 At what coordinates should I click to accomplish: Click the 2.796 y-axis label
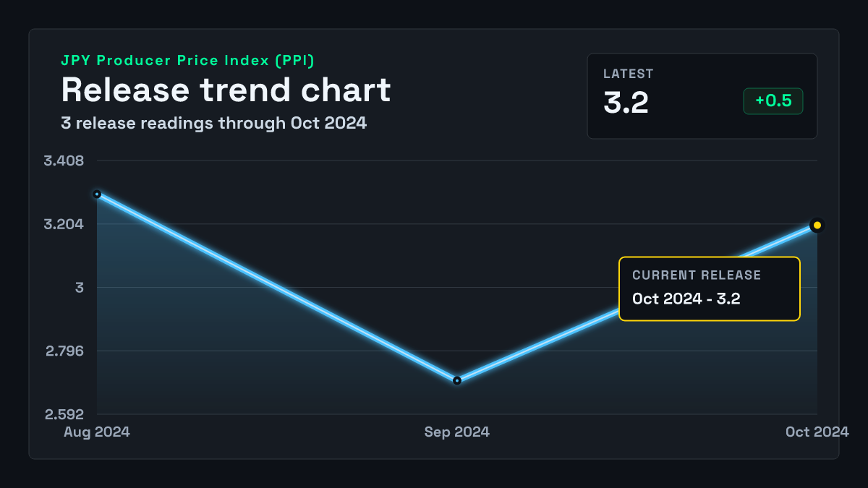click(64, 351)
